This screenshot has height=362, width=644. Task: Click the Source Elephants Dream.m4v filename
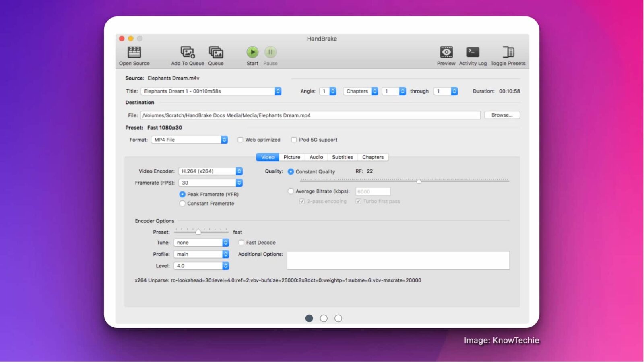pos(173,78)
